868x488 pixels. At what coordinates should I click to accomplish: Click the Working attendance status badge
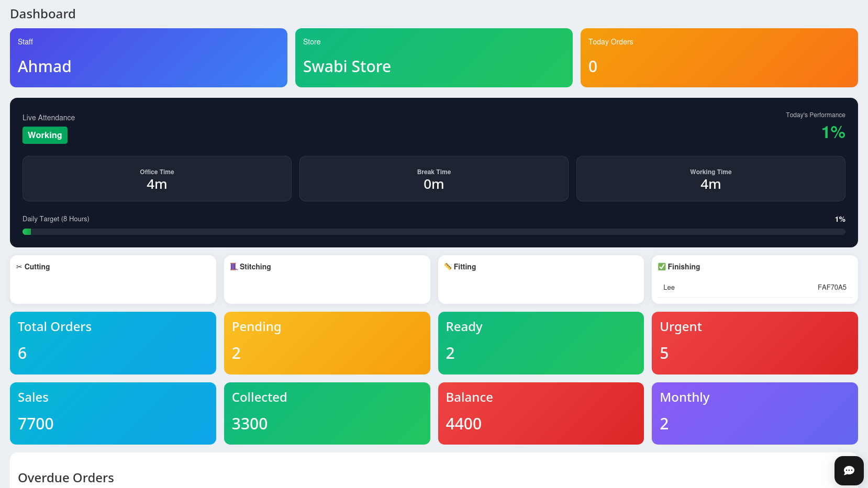[x=45, y=135]
